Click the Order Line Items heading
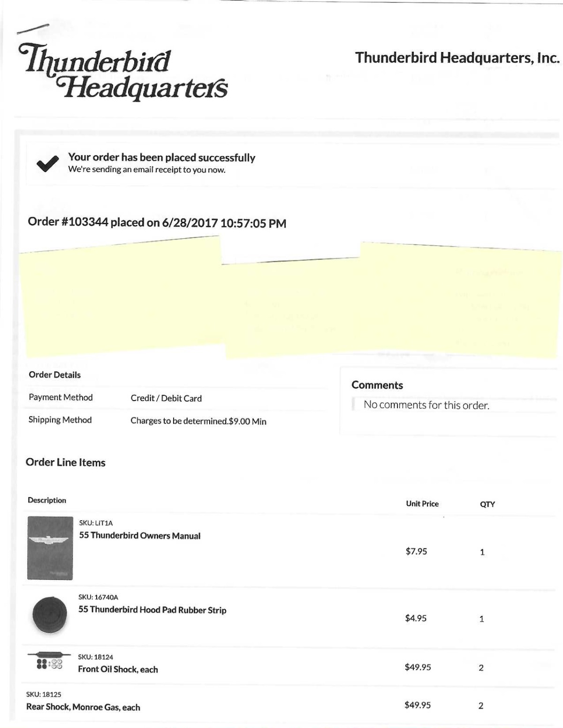 click(66, 462)
